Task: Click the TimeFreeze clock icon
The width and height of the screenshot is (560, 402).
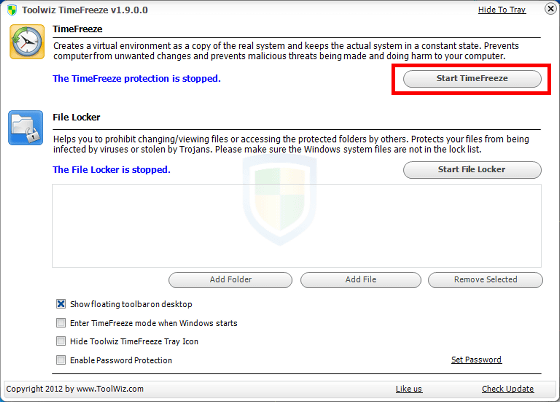Action: (x=27, y=41)
